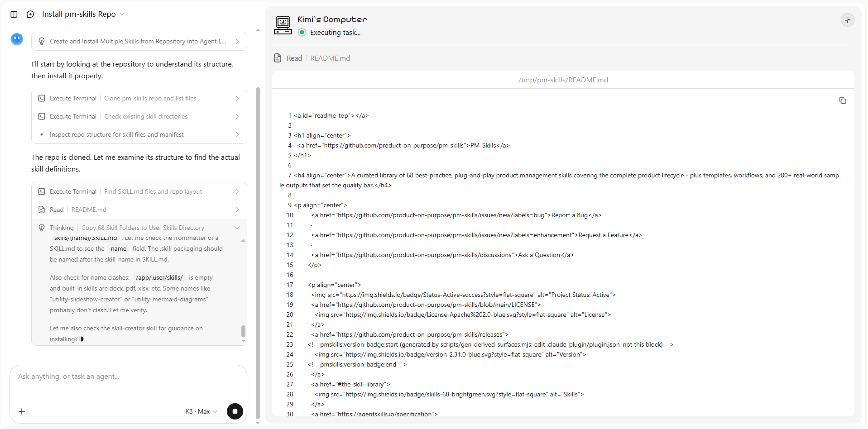Open the Check existing skill directories step
Image resolution: width=868 pixels, height=429 pixels.
139,116
